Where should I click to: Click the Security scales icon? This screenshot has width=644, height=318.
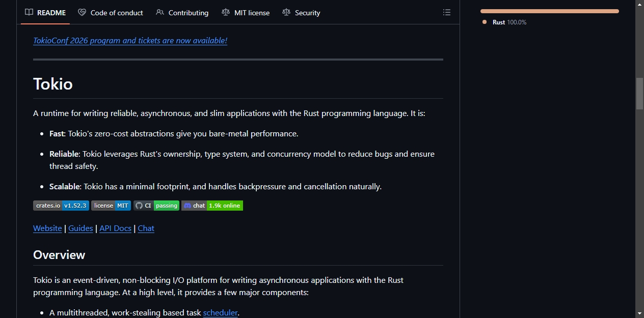pyautogui.click(x=286, y=12)
